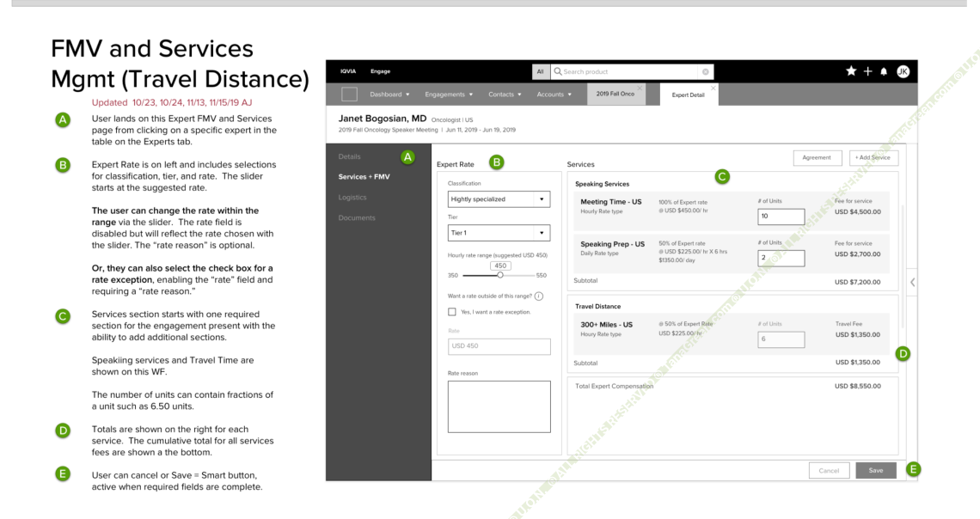Click the 'Meeting Time - US' service

(x=610, y=202)
